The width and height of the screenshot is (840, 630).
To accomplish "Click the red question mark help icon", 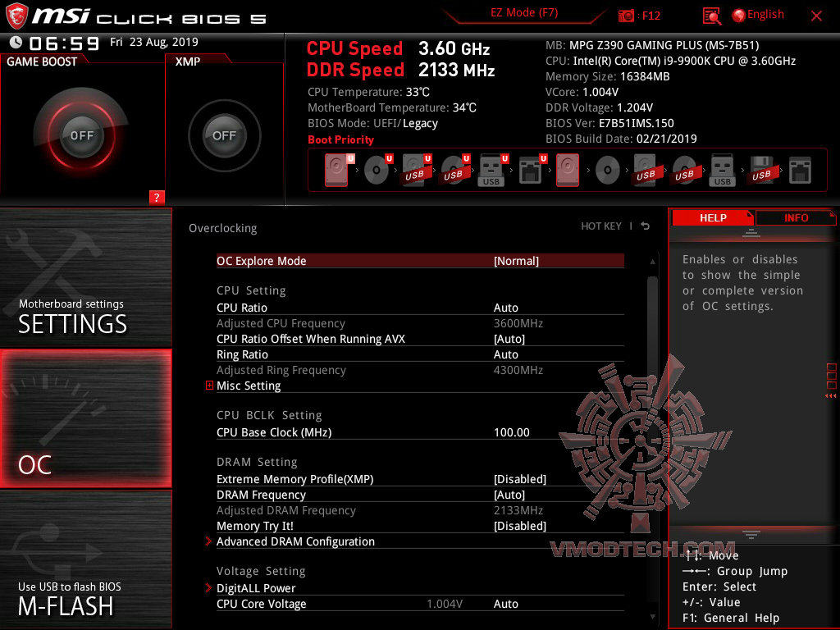I will pos(157,197).
